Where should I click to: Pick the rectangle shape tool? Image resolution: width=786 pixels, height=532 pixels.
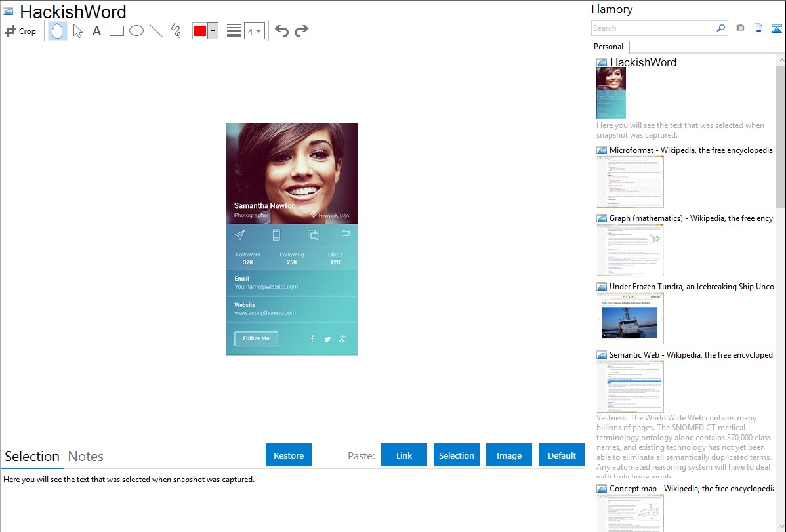(117, 31)
